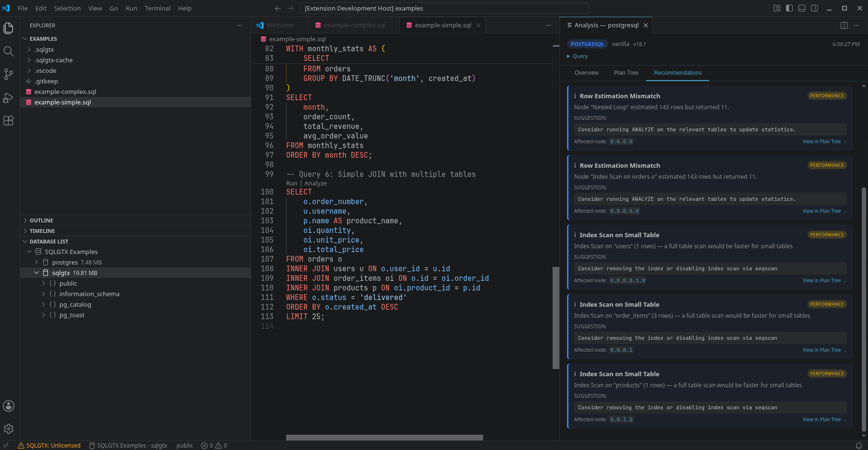This screenshot has height=450, width=868.
Task: Click the errors and warnings status indicator
Action: coord(214,445)
